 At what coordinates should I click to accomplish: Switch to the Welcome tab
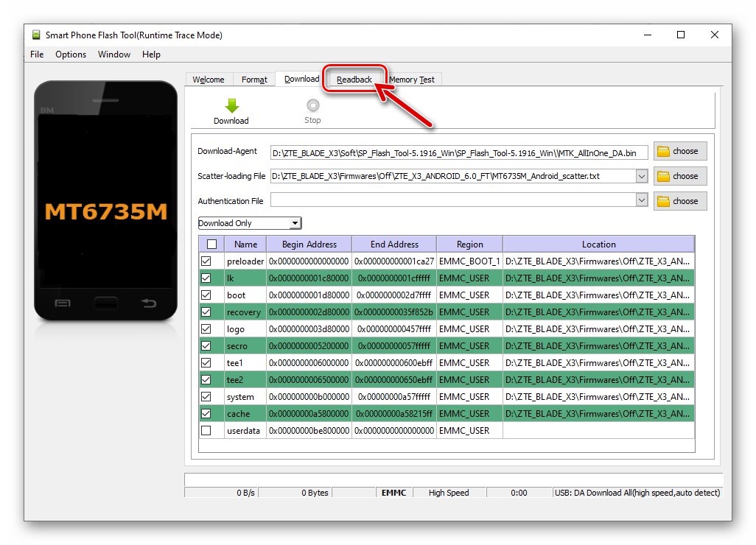209,80
